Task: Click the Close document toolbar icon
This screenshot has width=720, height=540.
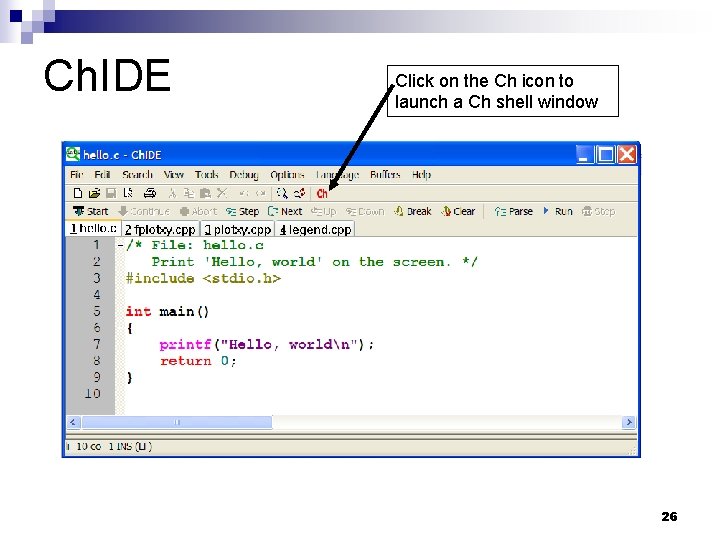Action: point(128,193)
